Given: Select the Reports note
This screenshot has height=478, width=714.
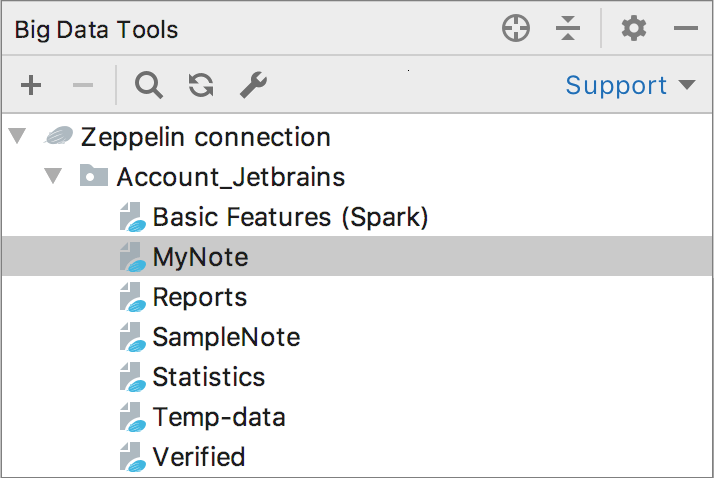Looking at the screenshot, I should (x=199, y=297).
